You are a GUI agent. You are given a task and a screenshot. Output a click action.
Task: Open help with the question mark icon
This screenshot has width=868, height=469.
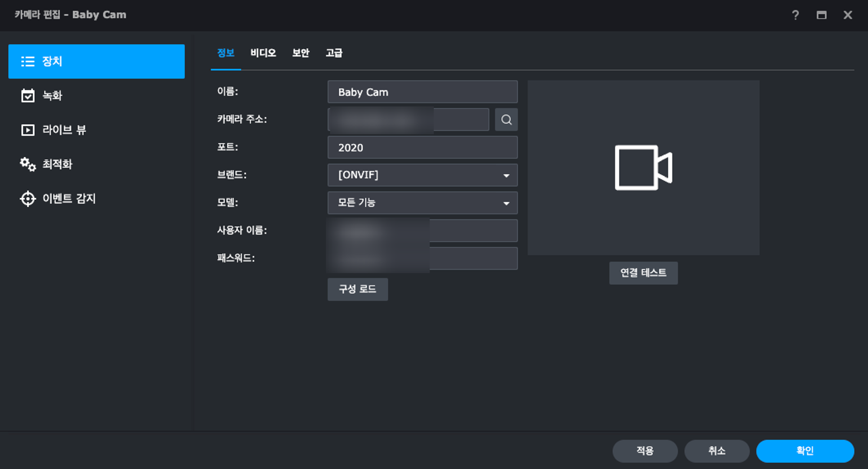click(x=795, y=15)
